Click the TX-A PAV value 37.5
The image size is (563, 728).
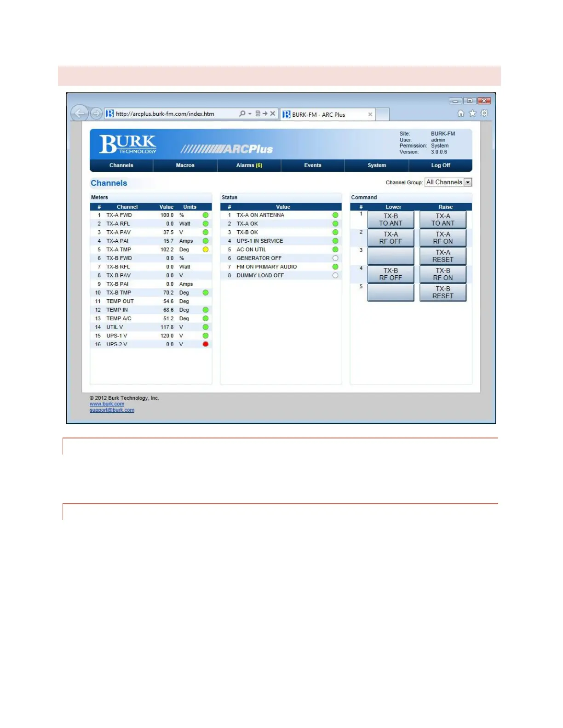pos(168,233)
